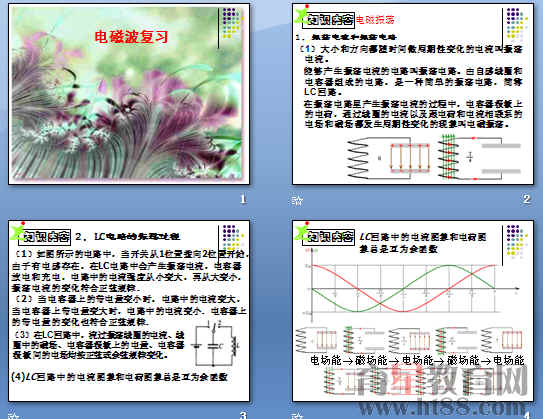Click the 知识内容 box on slide 3

click(x=44, y=237)
